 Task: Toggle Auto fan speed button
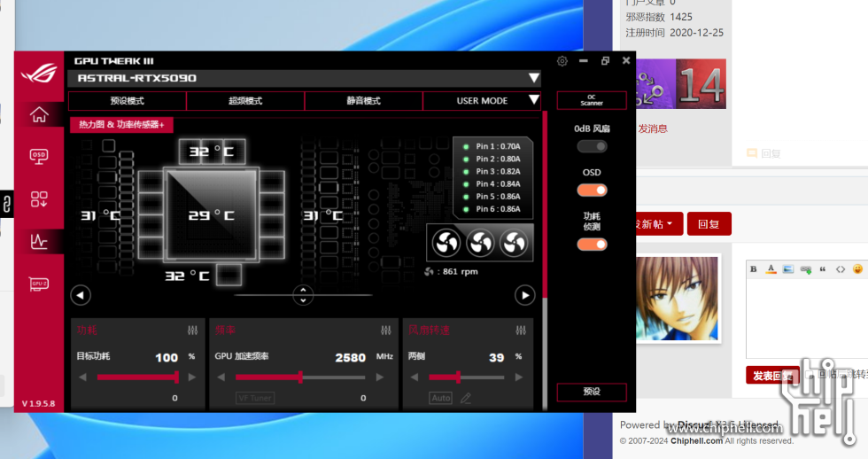pyautogui.click(x=441, y=398)
